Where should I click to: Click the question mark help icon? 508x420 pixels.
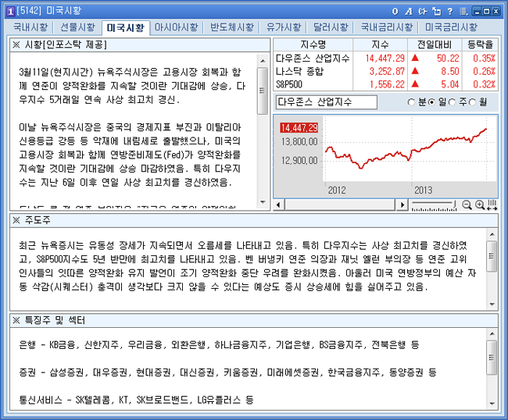pyautogui.click(x=450, y=11)
